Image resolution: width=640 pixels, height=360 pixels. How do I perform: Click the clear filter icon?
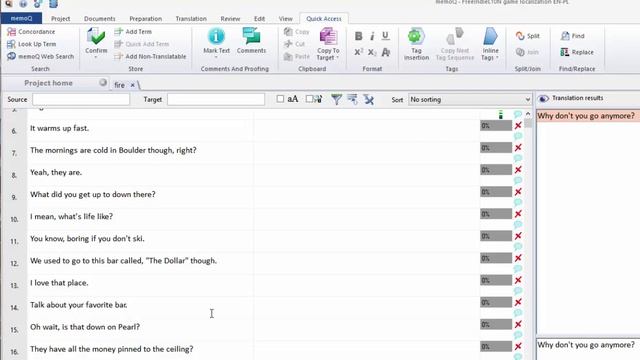(x=369, y=99)
